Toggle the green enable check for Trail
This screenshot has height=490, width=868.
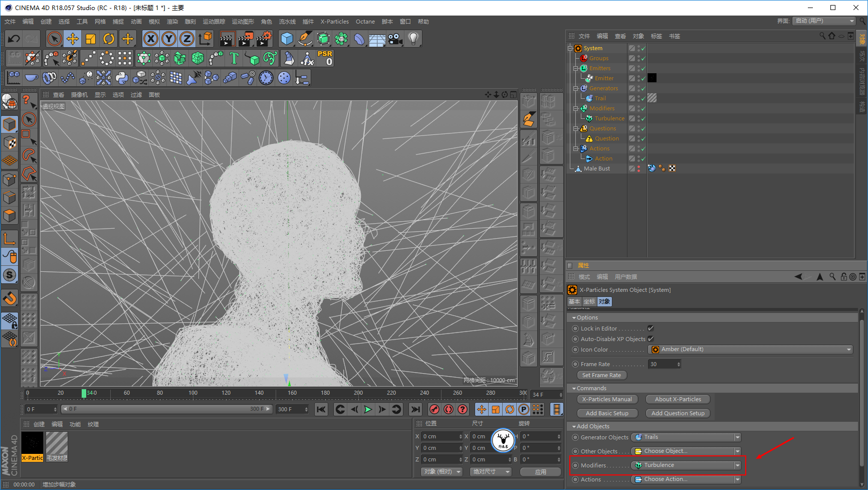coord(643,98)
